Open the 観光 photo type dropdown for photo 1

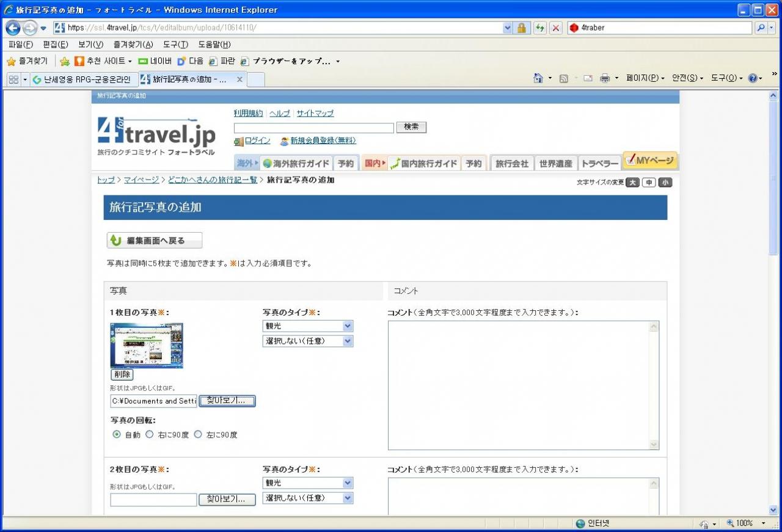[308, 326]
